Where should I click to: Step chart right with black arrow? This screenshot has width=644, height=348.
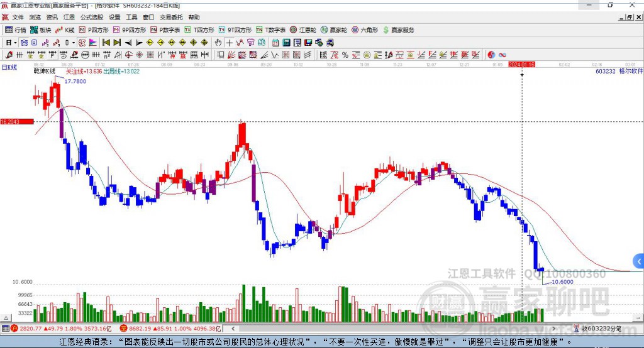pyautogui.click(x=139, y=43)
